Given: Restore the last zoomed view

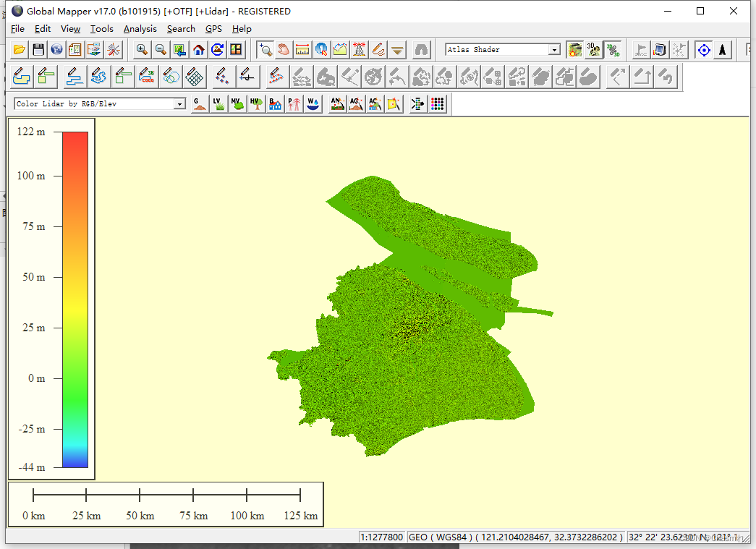Looking at the screenshot, I should click(x=179, y=50).
